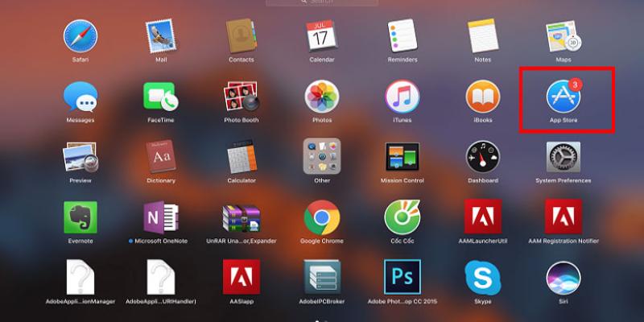Open the Adobe ApplicationManager item with question mark
Image resolution: width=644 pixels, height=322 pixels.
(80, 277)
